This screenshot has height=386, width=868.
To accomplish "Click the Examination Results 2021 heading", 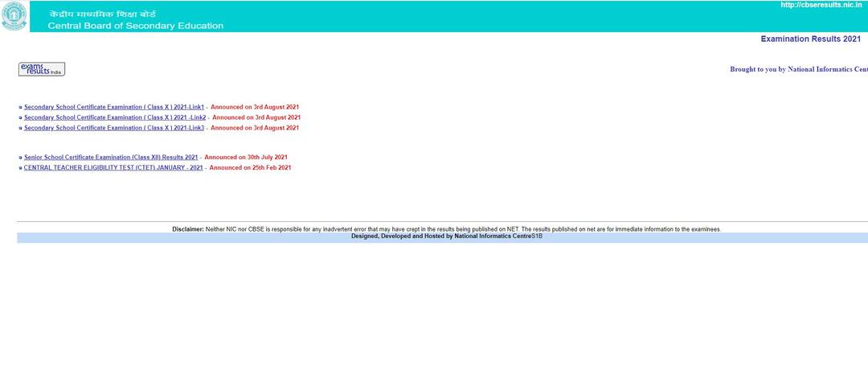I will tap(810, 39).
